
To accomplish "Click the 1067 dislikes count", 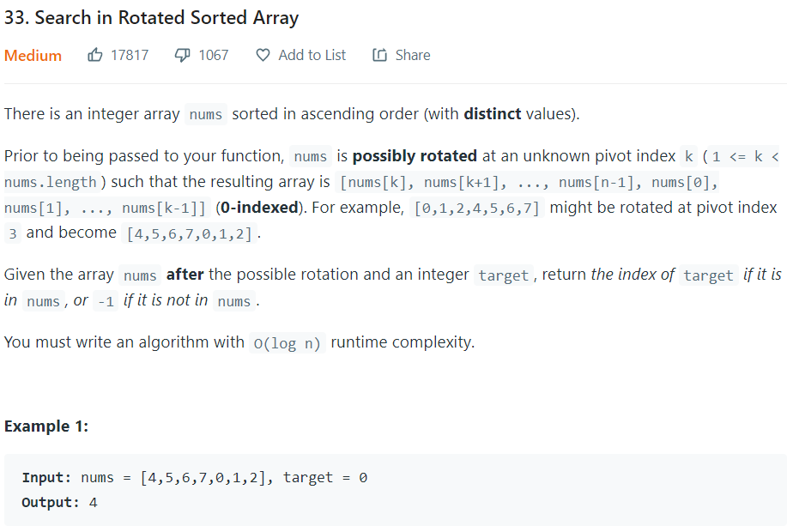I will click(213, 55).
